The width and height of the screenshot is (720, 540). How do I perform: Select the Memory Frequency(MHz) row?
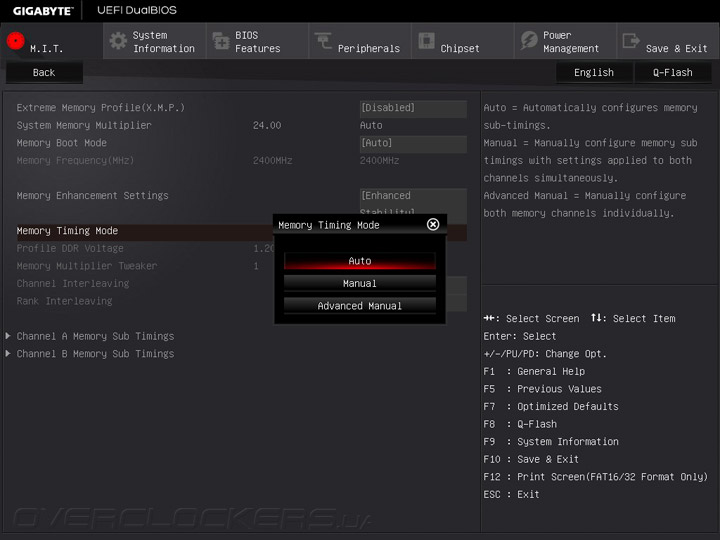(x=242, y=161)
